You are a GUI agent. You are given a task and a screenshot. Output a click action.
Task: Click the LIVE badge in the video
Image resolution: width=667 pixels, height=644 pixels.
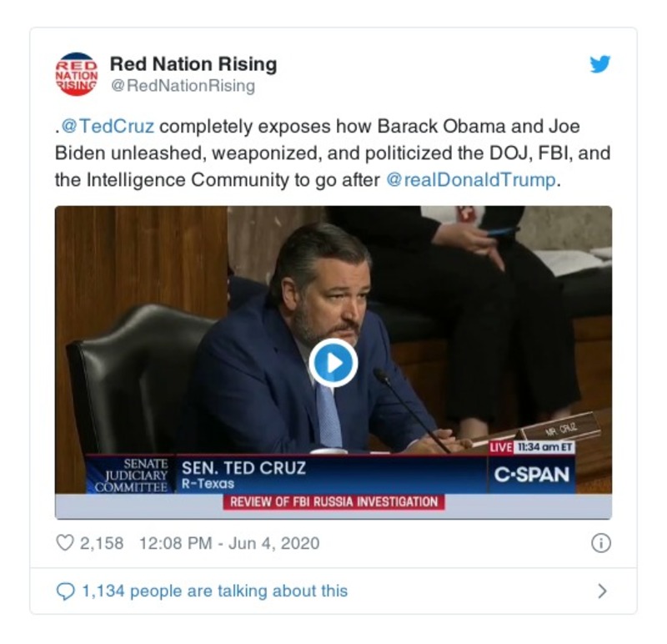click(501, 447)
